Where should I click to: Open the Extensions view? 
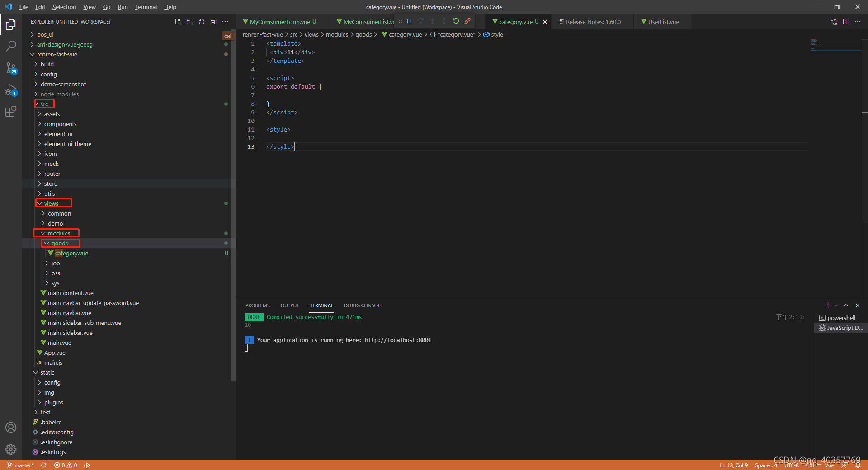coord(11,111)
